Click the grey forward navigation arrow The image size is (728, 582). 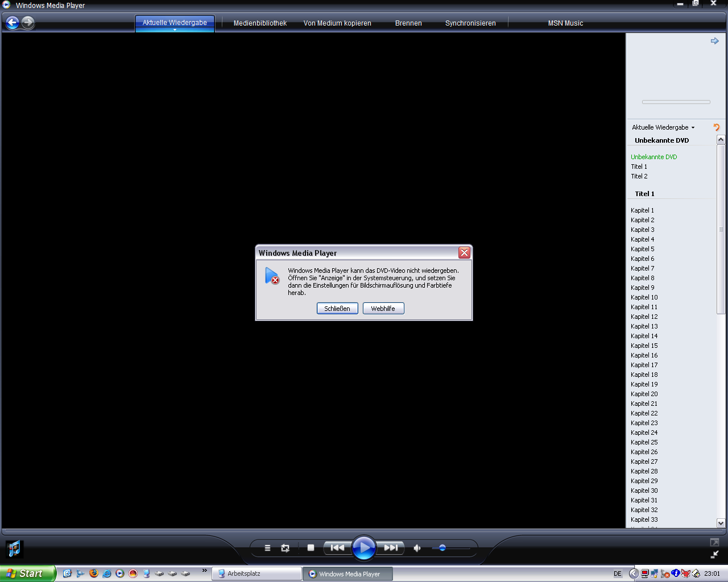(x=28, y=23)
